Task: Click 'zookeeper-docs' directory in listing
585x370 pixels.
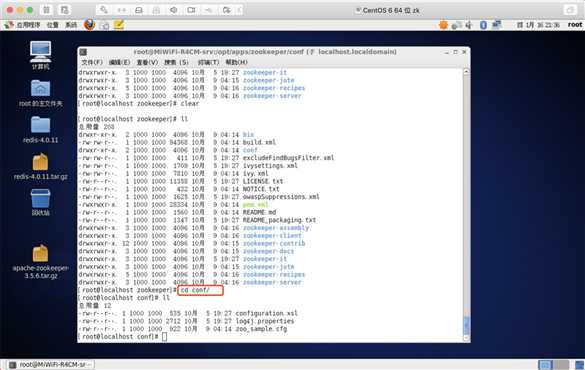Action: [x=268, y=251]
